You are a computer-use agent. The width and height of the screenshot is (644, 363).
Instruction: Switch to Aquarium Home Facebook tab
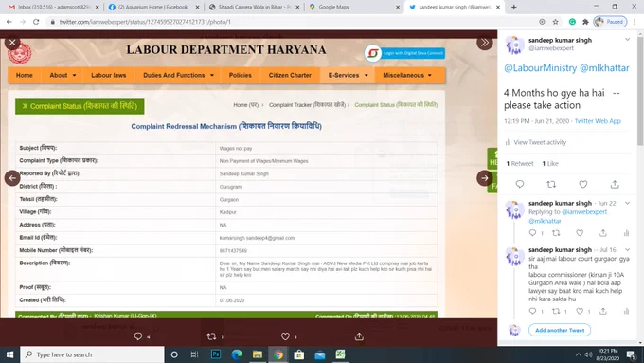(152, 7)
